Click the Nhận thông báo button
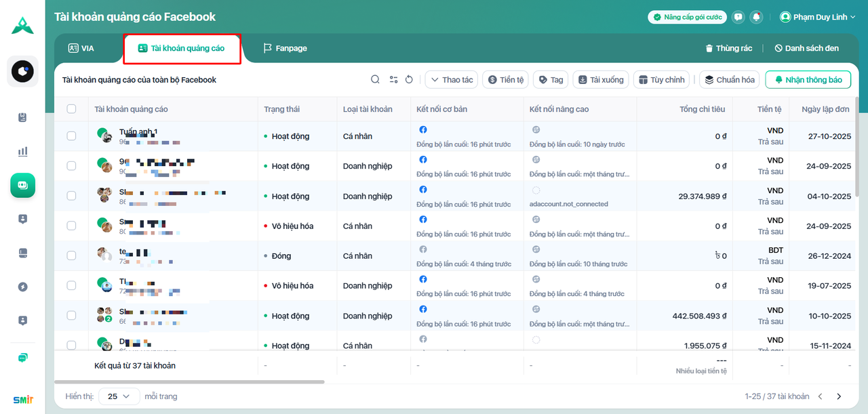 pos(808,80)
